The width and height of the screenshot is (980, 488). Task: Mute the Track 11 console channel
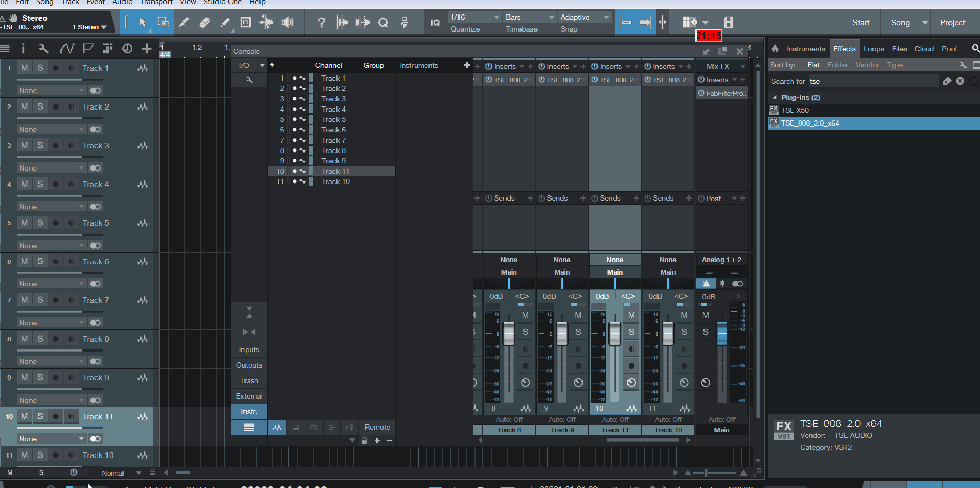[x=631, y=315]
